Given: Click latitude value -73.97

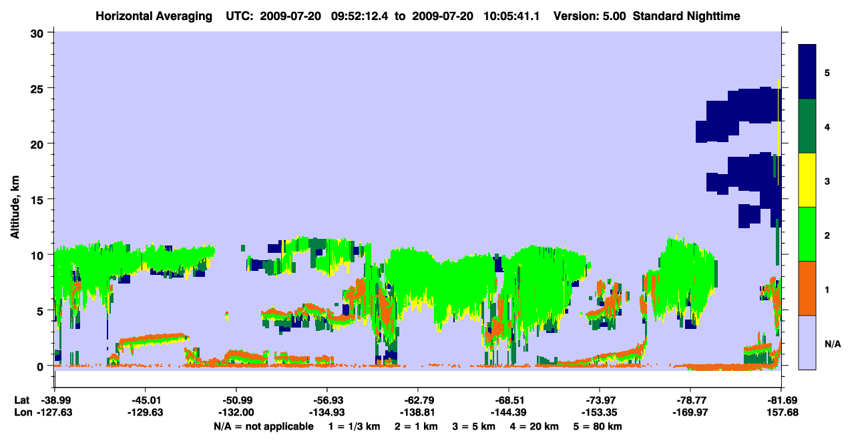Looking at the screenshot, I should 600,400.
